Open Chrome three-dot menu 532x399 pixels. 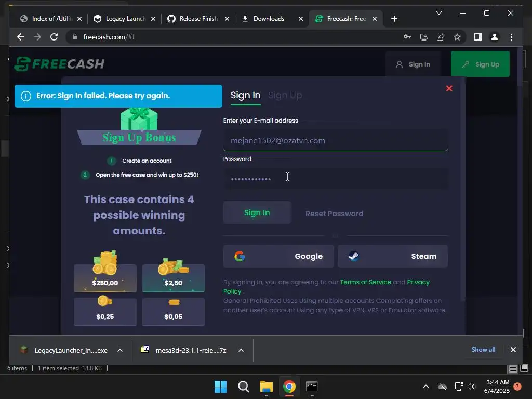tap(511, 37)
